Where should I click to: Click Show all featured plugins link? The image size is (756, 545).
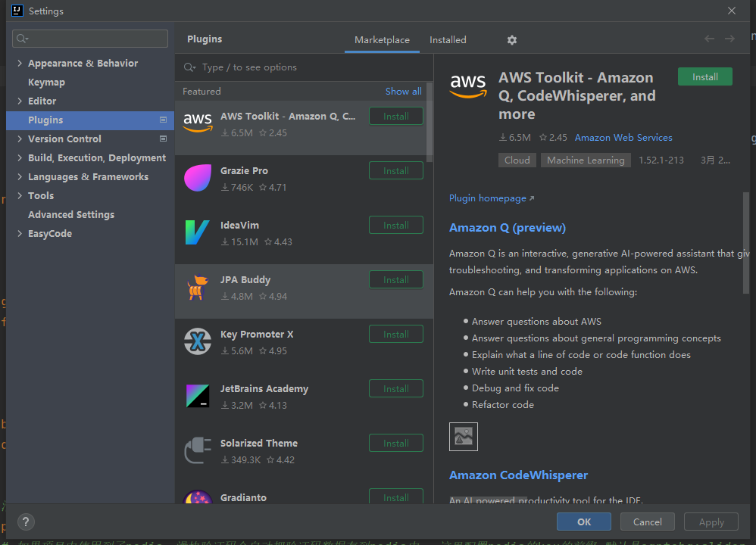[x=403, y=91]
